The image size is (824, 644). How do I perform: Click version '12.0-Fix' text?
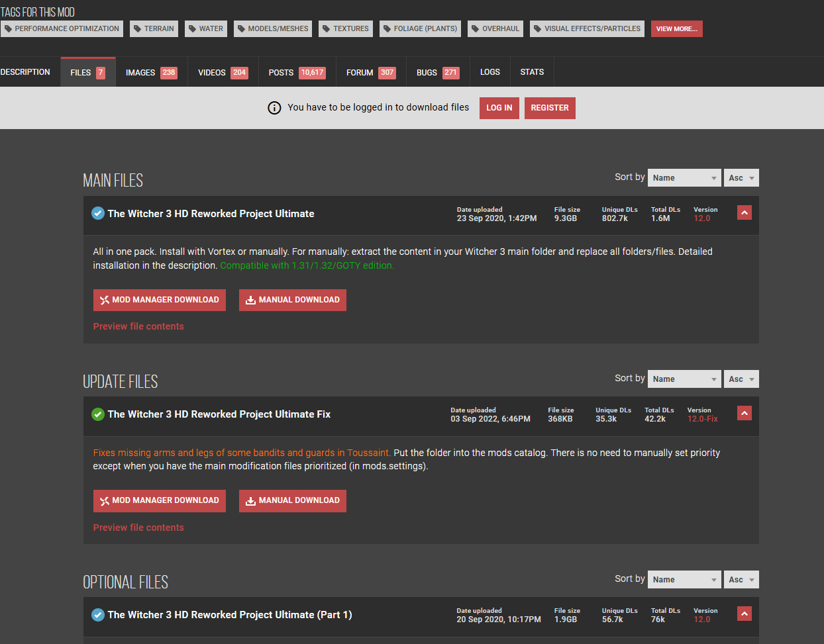click(703, 419)
